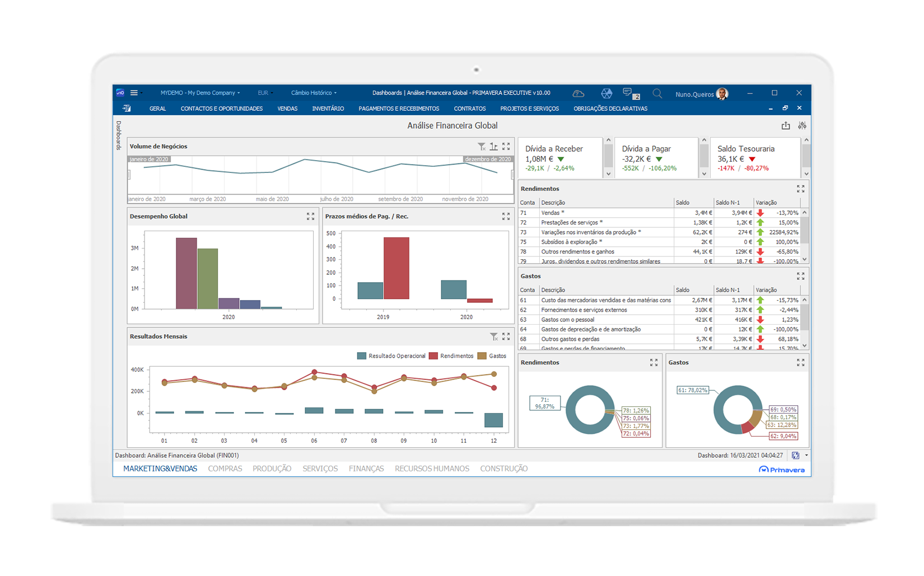The height and width of the screenshot is (576, 924).
Task: Click the magnifier search icon
Action: coord(657,93)
